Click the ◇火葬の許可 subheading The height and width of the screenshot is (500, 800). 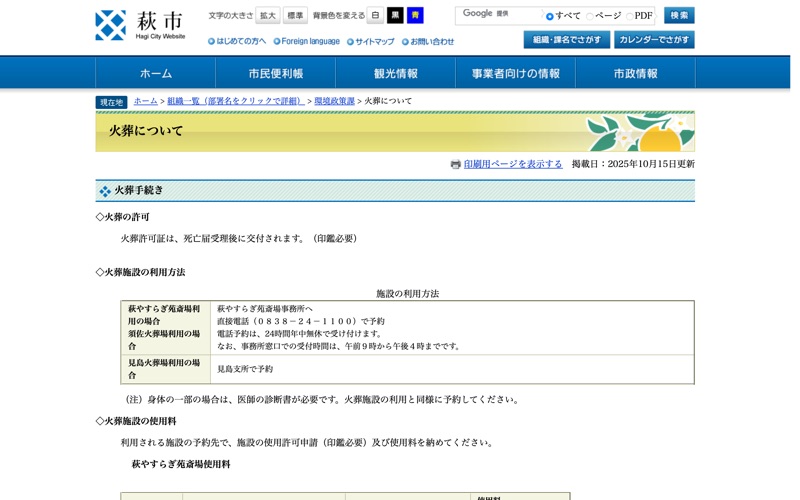click(122, 217)
